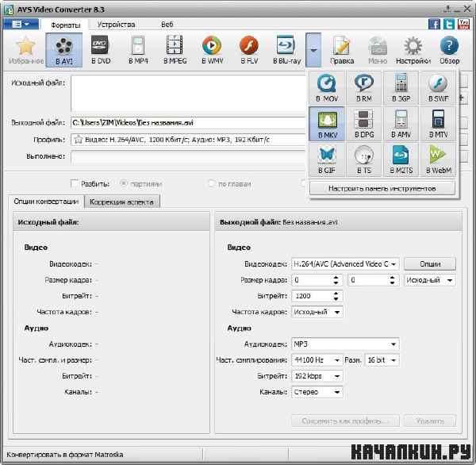Open the main application menu dropdown

point(21,24)
